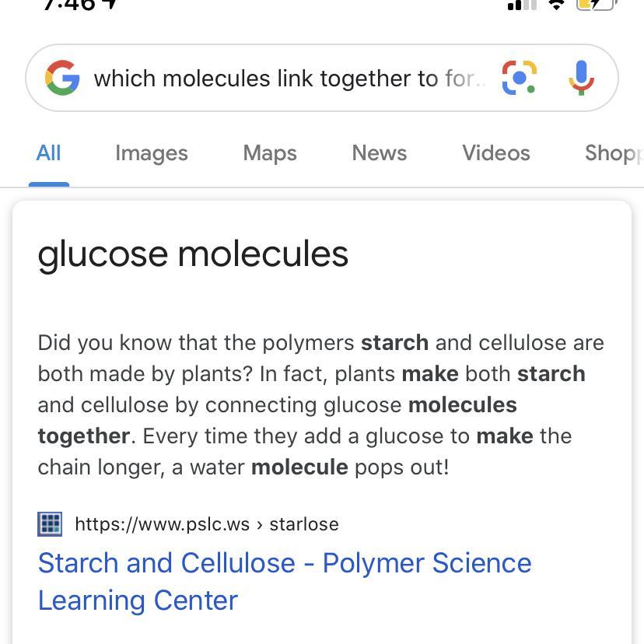Tap the featured snippet paragraph text

[320, 404]
